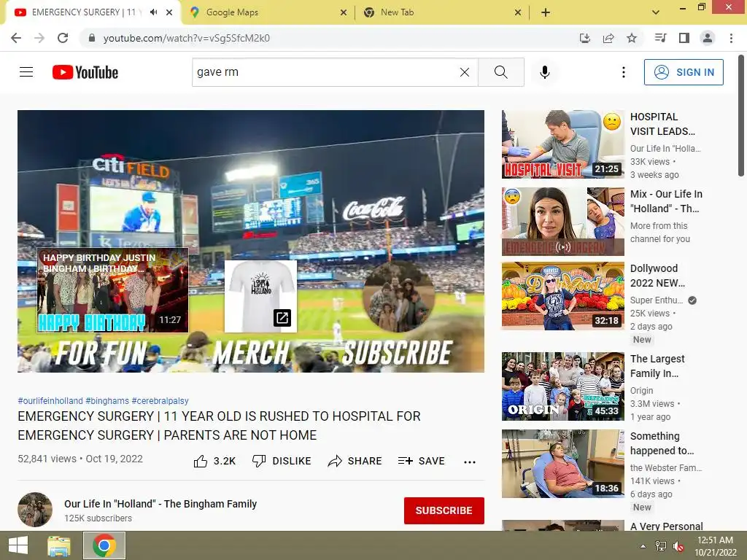Open the Happy Birthday Justin end-screen video
Screen dimensions: 747x560
coord(113,290)
